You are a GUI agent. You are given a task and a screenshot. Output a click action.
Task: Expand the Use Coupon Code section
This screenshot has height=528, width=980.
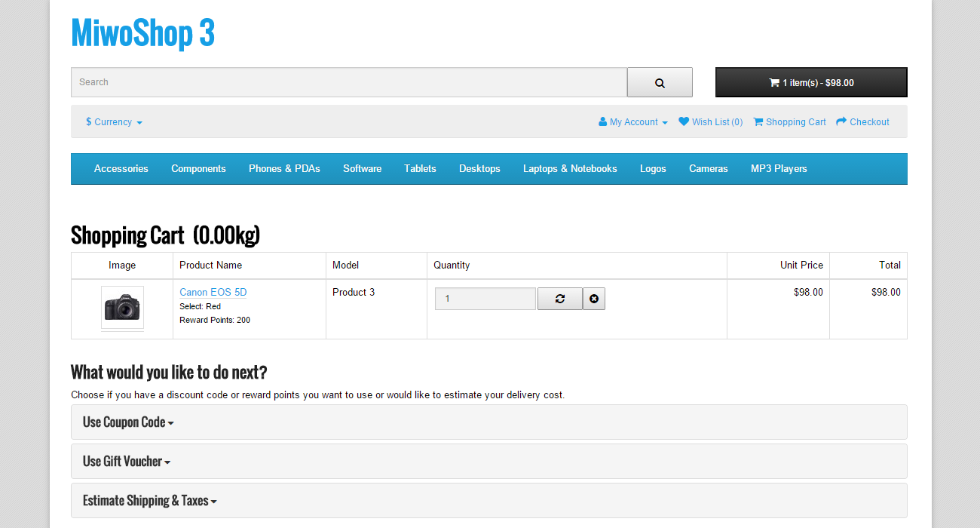[x=127, y=422]
